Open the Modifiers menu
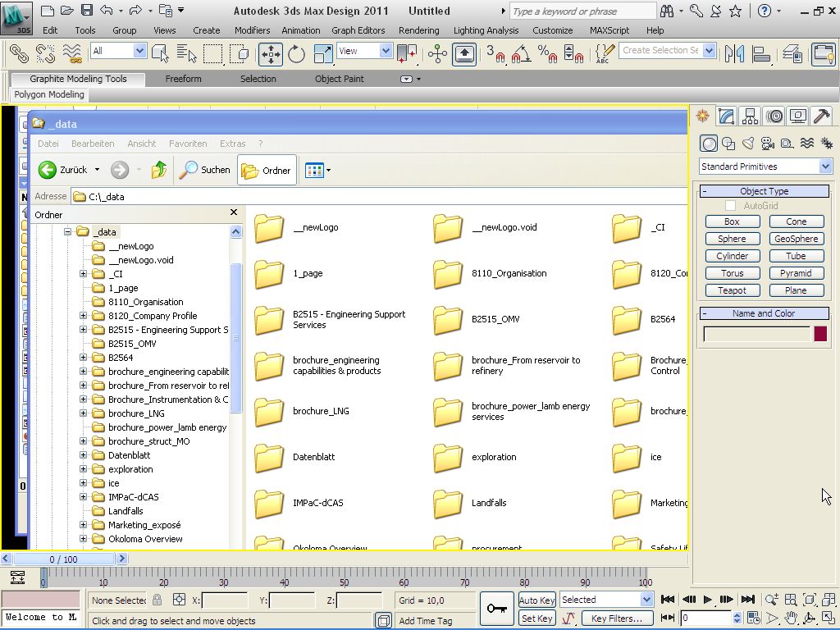Image resolution: width=840 pixels, height=630 pixels. (x=253, y=30)
